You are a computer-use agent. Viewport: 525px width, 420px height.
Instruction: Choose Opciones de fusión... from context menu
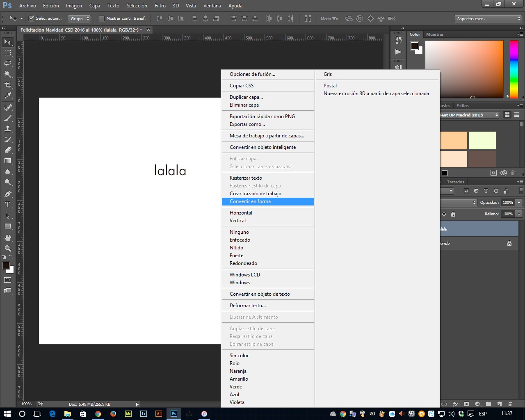pos(268,74)
